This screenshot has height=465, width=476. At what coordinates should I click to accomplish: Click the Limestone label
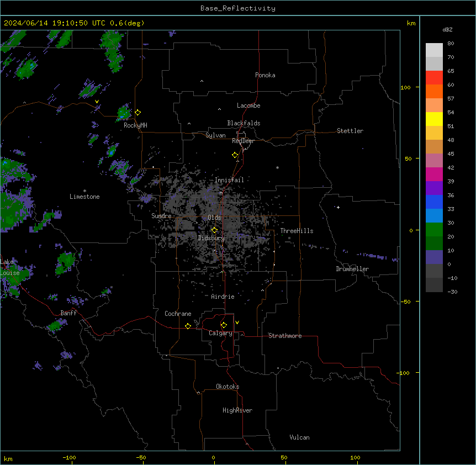[84, 197]
